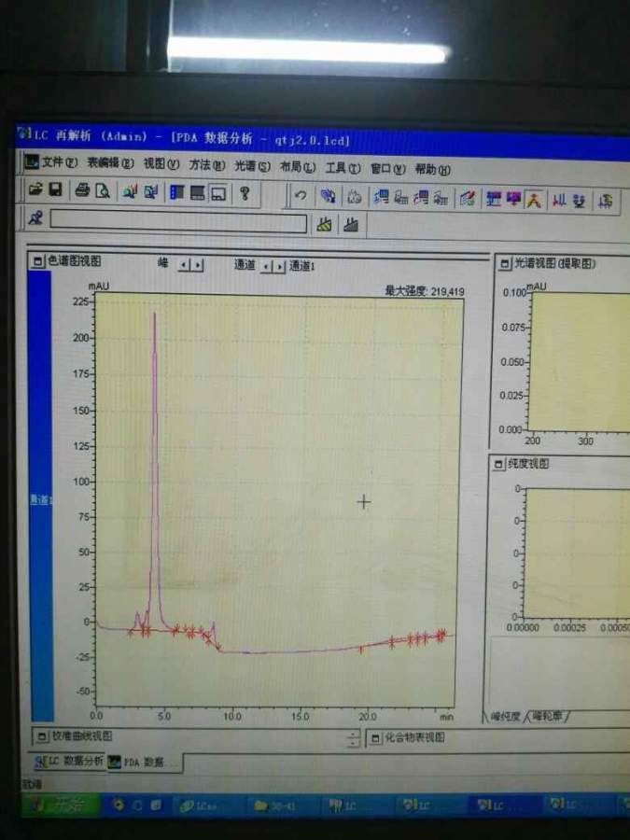
Task: Click the splitter spin control beside 校准曲线视图
Action: [x=353, y=739]
